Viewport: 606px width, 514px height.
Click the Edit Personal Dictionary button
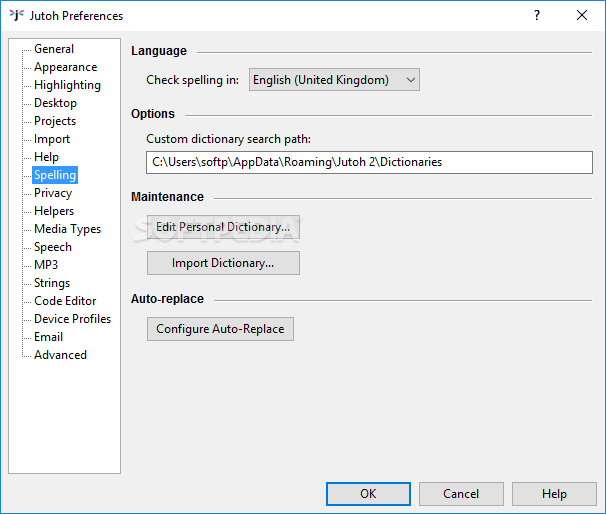(223, 227)
